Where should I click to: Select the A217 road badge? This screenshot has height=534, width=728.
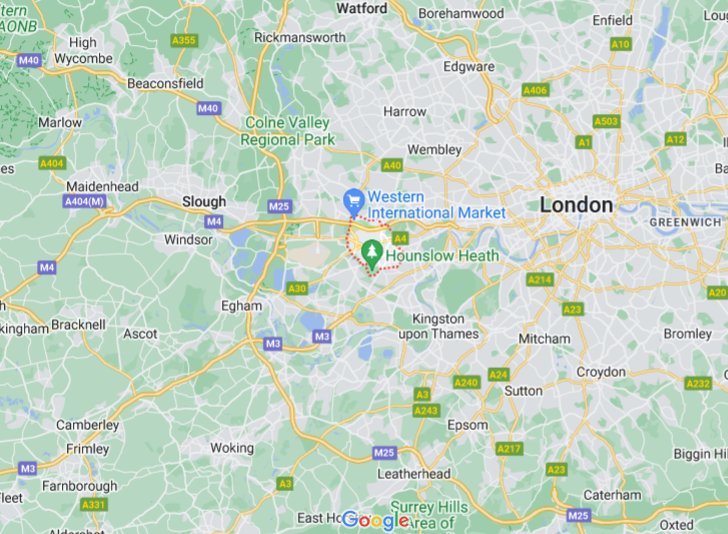(x=509, y=449)
